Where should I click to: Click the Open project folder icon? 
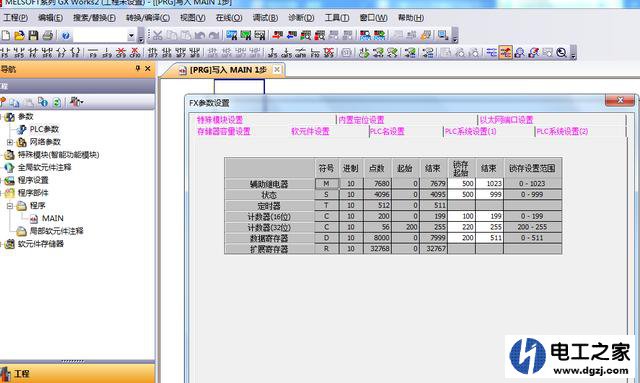tap(19, 36)
